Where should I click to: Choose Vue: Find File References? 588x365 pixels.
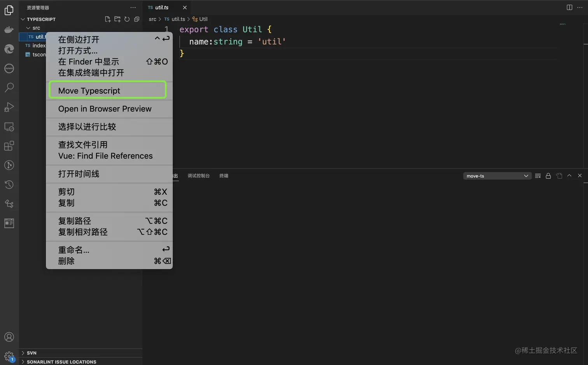(x=109, y=156)
